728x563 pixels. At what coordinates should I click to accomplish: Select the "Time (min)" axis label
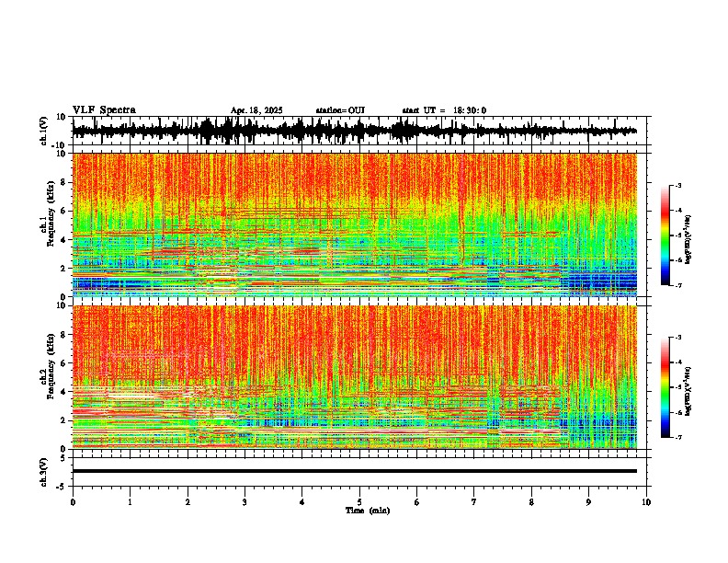coord(368,511)
